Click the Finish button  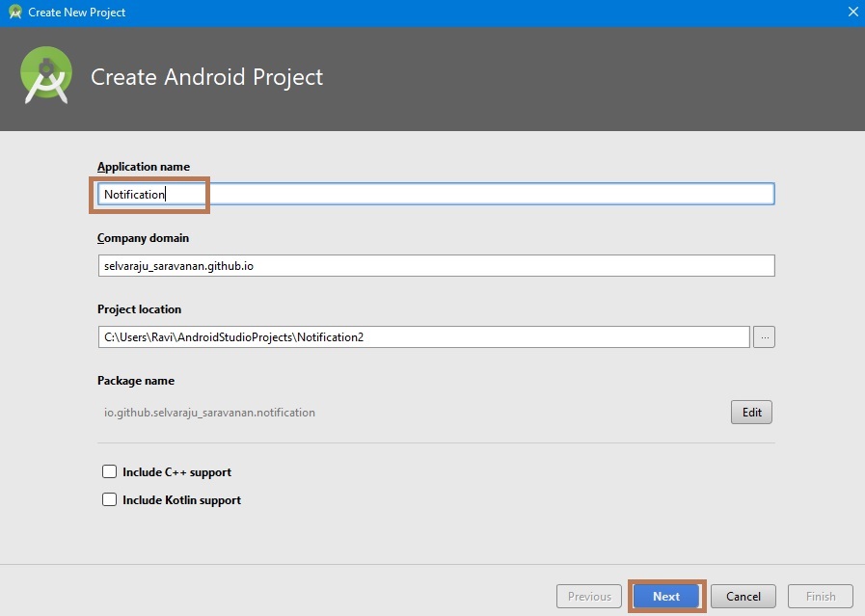[821, 596]
